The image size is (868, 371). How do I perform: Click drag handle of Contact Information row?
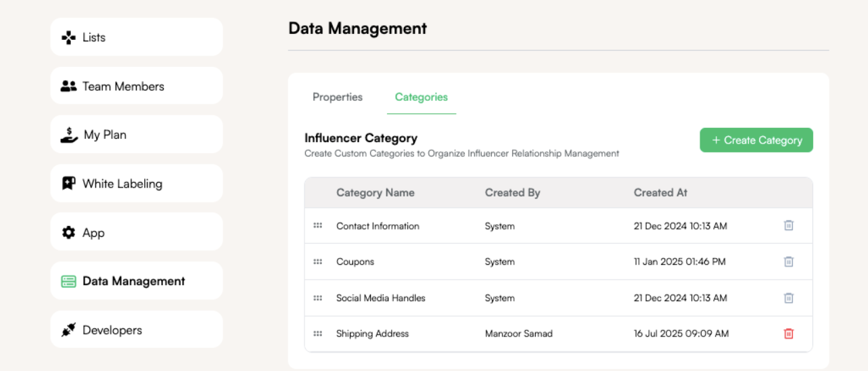(x=318, y=225)
